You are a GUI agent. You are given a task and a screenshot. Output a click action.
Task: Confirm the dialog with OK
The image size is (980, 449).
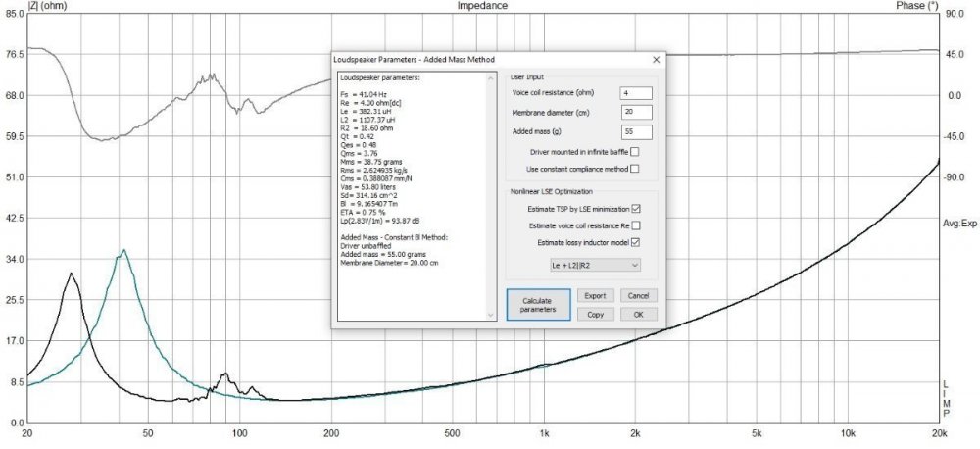click(638, 314)
